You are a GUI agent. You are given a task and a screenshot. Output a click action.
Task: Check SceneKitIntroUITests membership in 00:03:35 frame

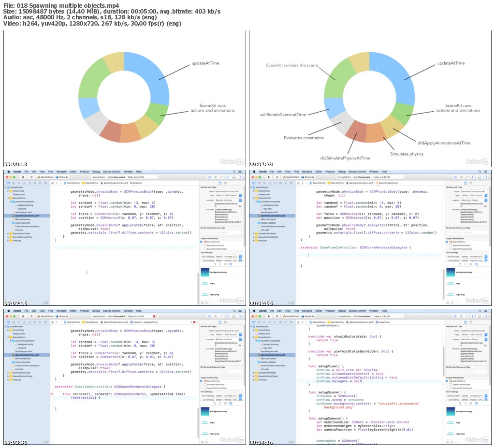pyautogui.click(x=201, y=388)
